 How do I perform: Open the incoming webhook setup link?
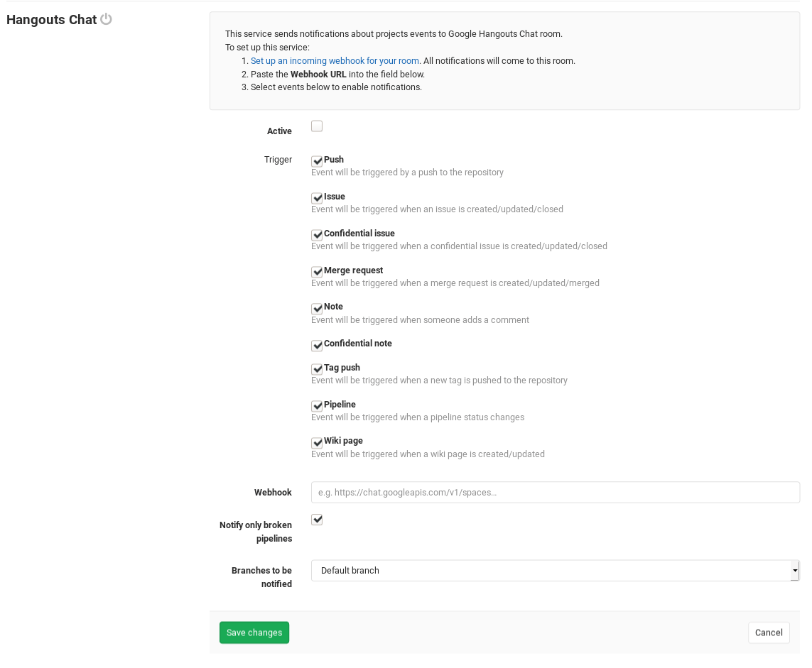point(335,60)
